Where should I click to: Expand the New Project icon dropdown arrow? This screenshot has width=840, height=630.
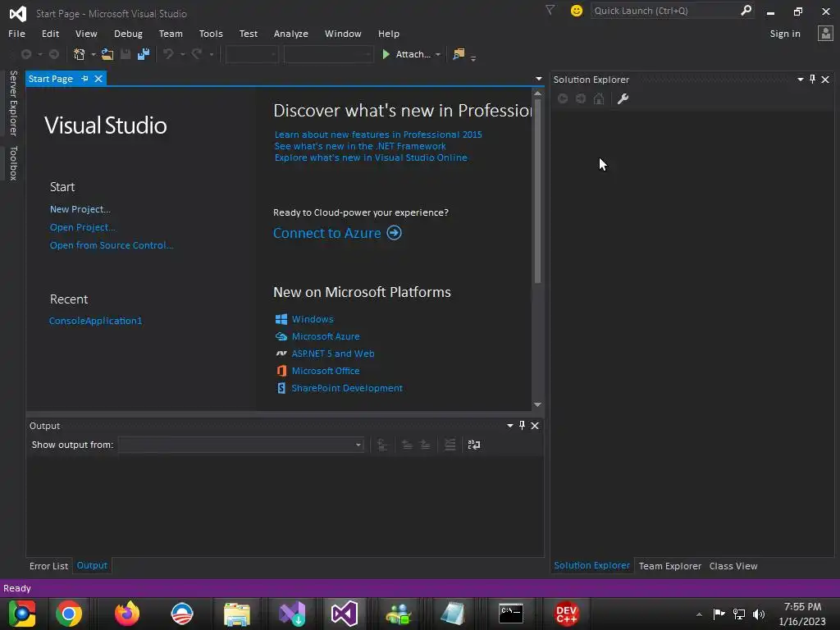(x=94, y=54)
